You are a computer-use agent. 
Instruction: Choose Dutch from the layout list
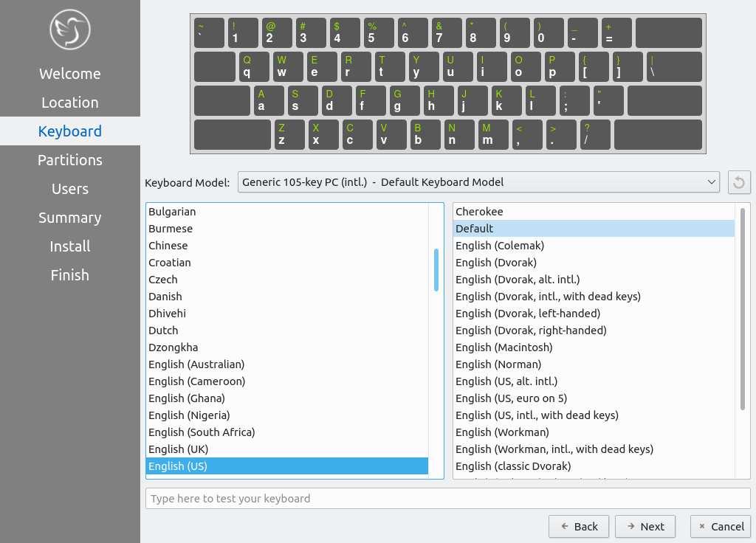pyautogui.click(x=163, y=331)
